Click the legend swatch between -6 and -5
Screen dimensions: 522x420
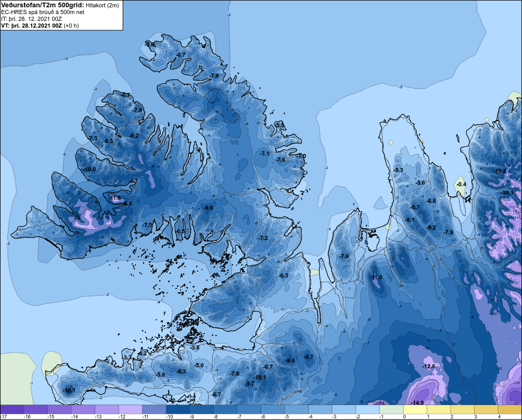coord(272,410)
